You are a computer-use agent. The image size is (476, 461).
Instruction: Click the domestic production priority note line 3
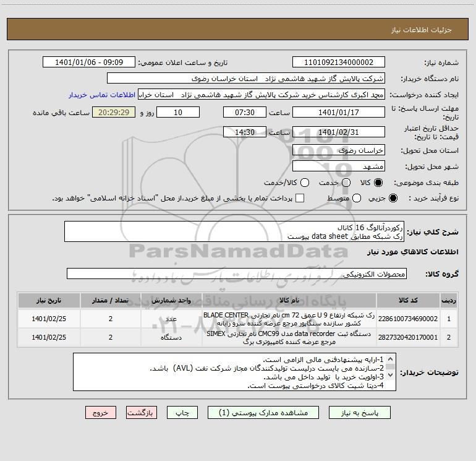point(323,377)
